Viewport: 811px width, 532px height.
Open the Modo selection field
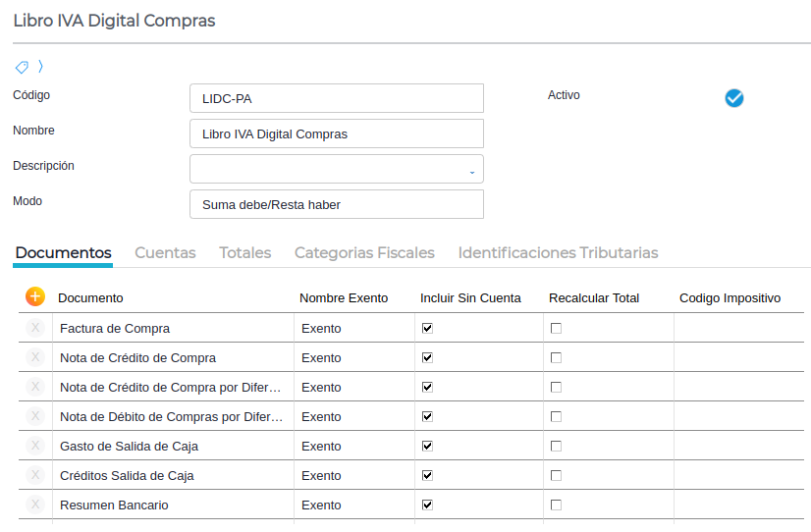(336, 204)
